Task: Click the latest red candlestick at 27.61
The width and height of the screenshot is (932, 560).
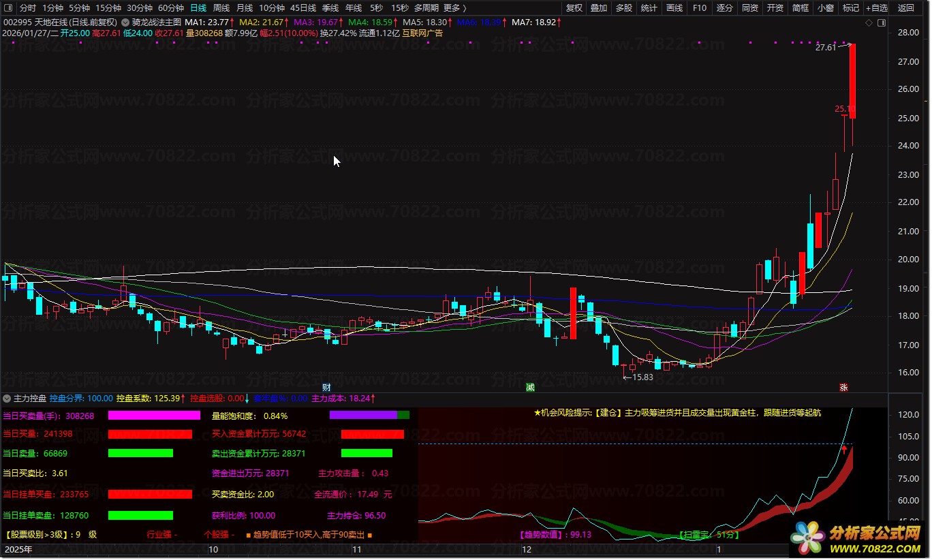Action: 852,82
